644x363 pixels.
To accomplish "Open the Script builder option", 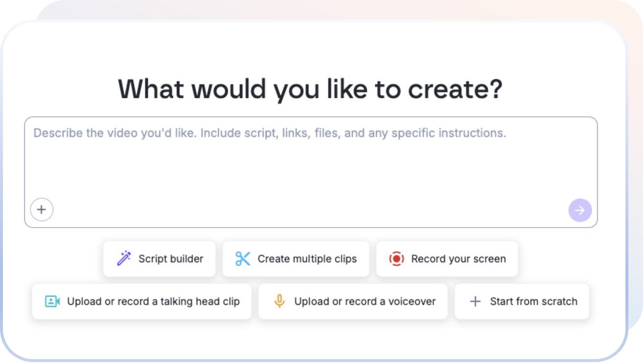I will [159, 258].
